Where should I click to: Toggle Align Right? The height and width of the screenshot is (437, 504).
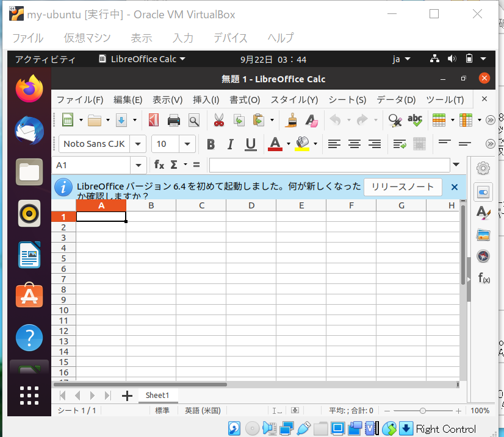pyautogui.click(x=375, y=144)
